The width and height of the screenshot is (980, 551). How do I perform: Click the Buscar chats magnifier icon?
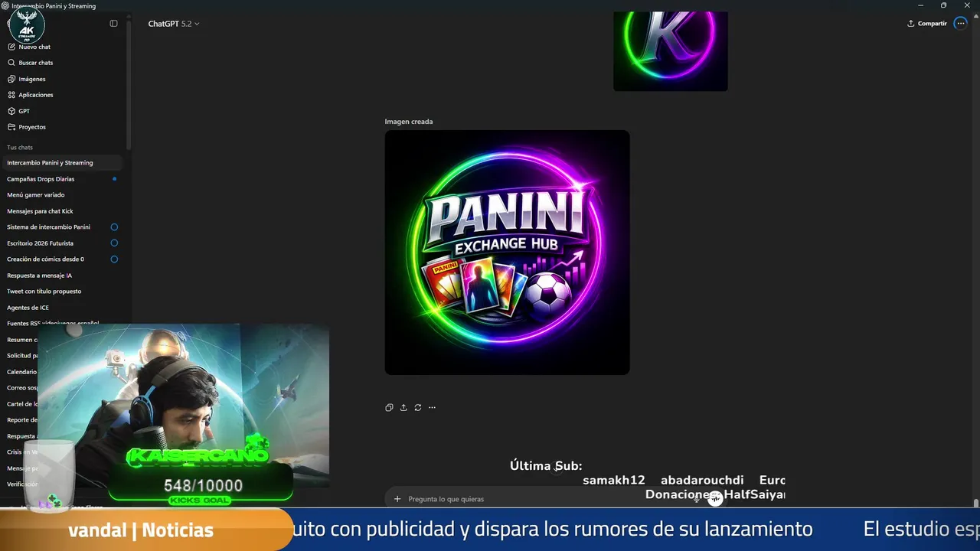pos(11,63)
